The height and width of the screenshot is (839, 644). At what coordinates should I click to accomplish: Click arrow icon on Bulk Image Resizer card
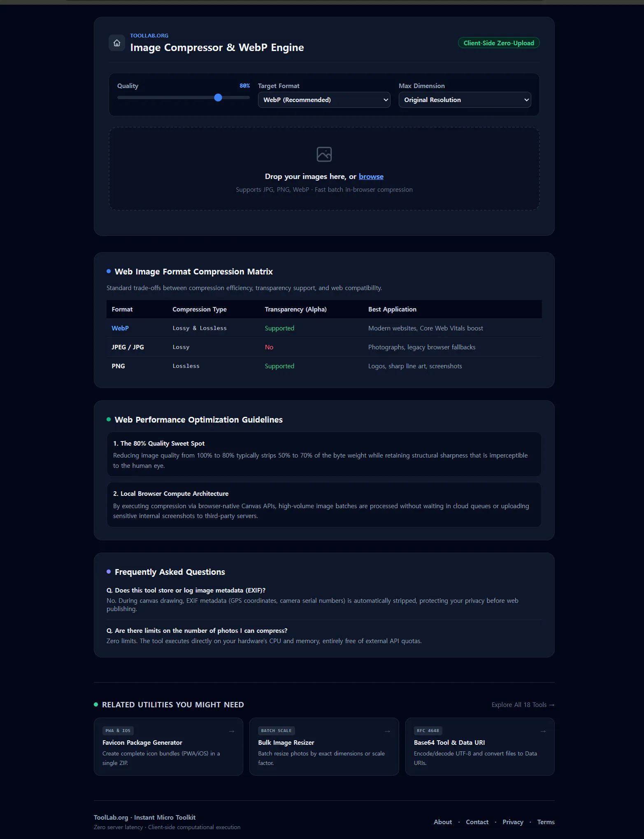[387, 731]
